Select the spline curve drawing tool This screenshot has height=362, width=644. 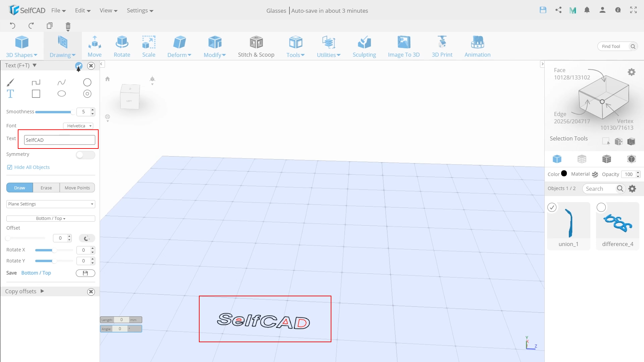[61, 82]
